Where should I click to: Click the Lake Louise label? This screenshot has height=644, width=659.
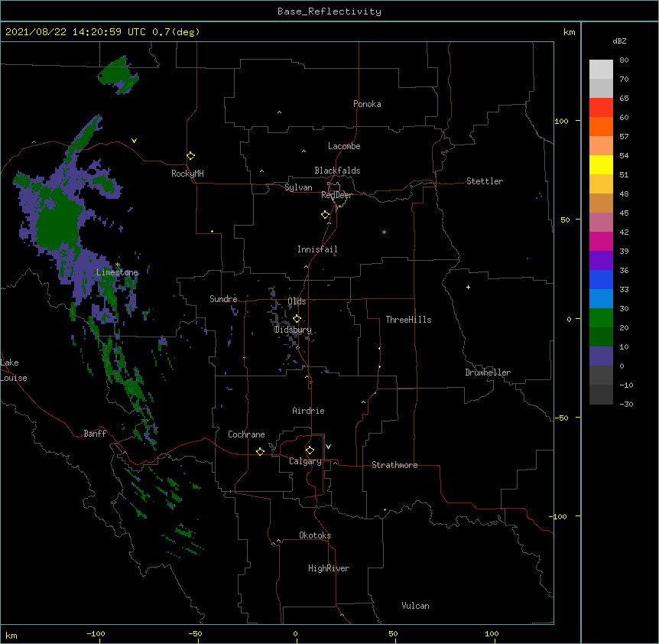(x=14, y=370)
